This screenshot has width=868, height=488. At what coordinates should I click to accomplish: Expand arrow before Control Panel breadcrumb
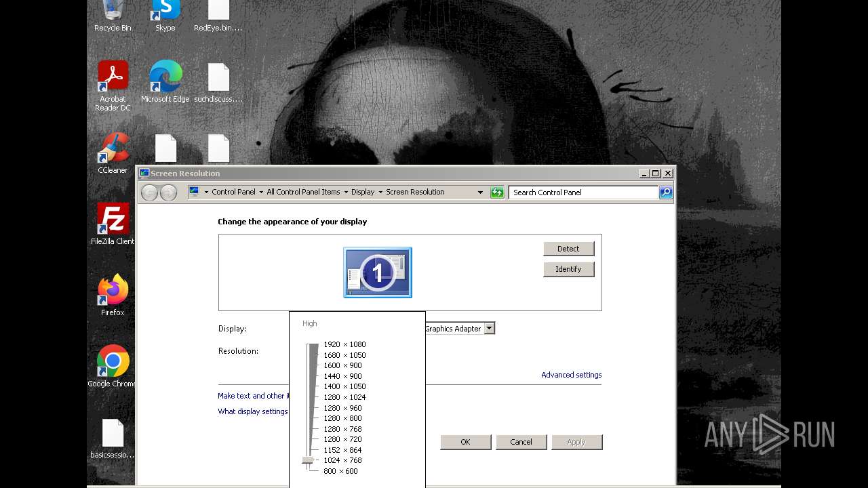tap(206, 192)
